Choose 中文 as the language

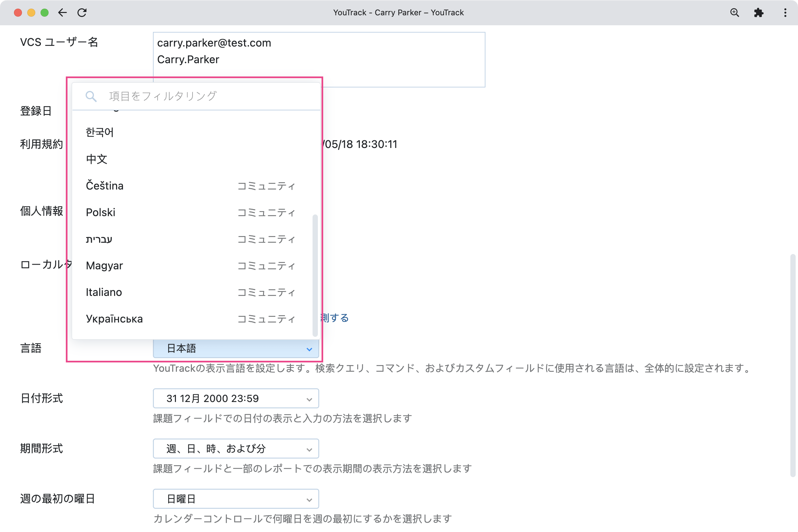[x=97, y=159]
